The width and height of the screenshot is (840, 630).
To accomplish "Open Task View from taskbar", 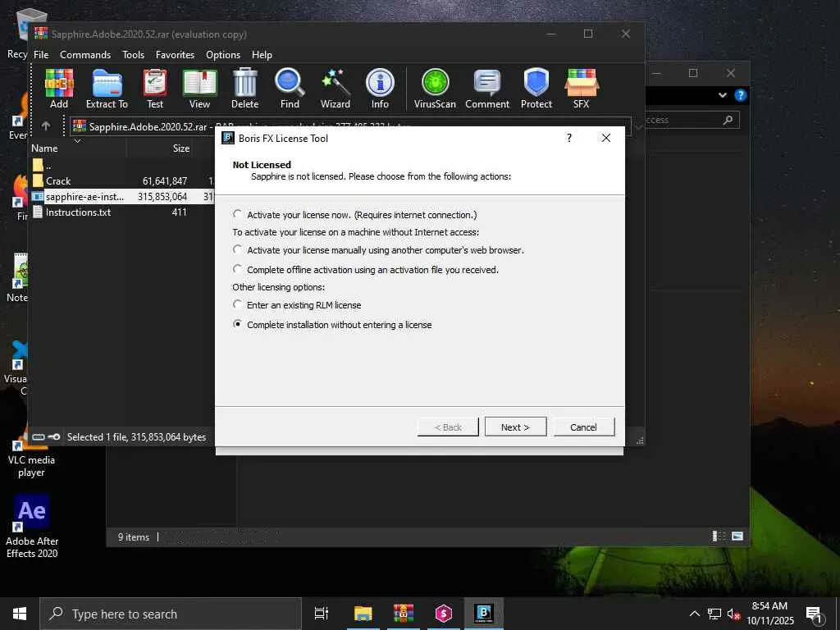I will click(x=322, y=614).
